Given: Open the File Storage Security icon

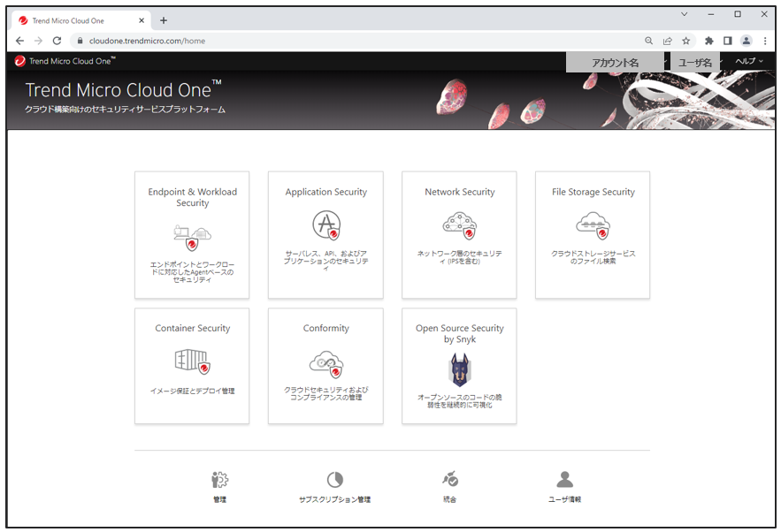Looking at the screenshot, I should (x=593, y=226).
